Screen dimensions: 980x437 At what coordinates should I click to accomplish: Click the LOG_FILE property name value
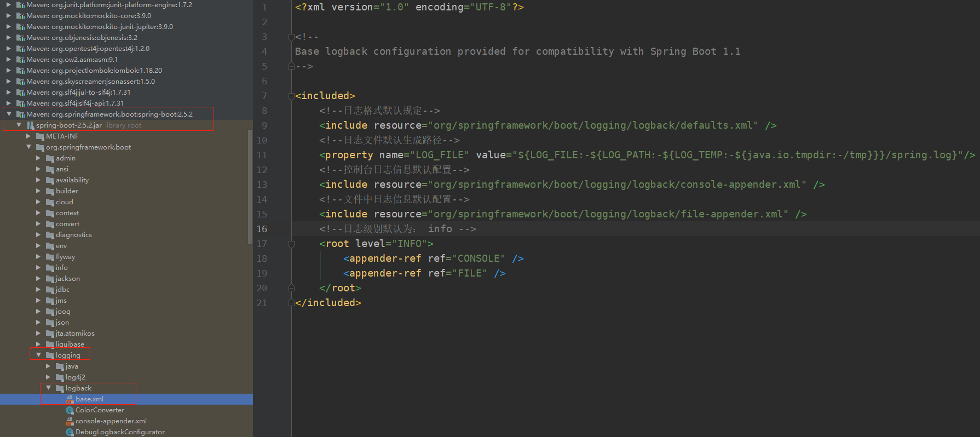tap(440, 155)
